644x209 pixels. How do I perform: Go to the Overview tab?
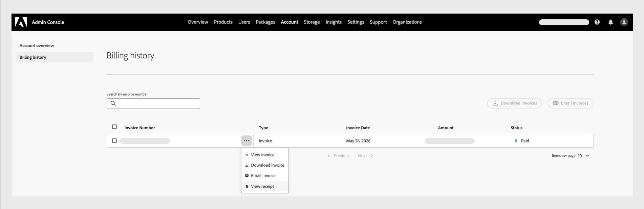tap(198, 22)
